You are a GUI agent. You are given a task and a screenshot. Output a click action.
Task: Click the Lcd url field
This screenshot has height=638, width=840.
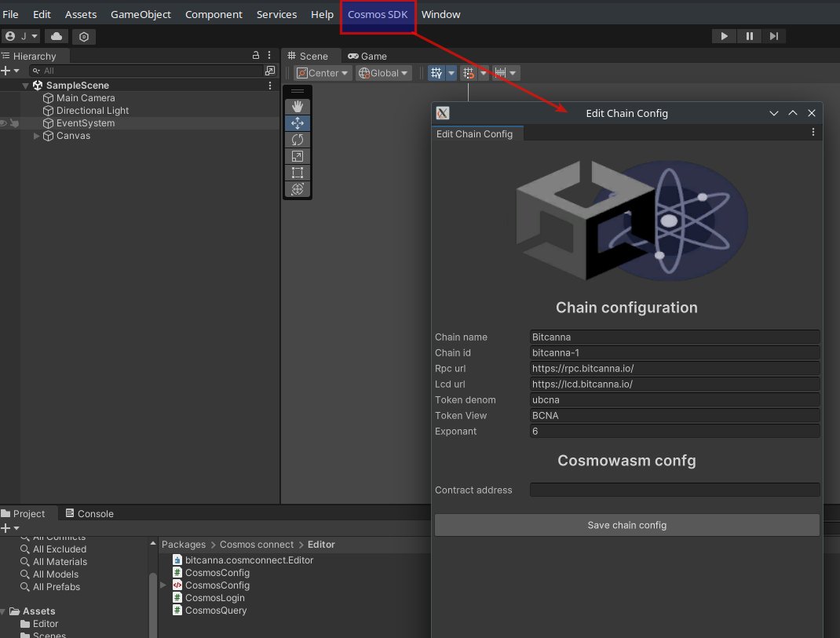tap(674, 384)
